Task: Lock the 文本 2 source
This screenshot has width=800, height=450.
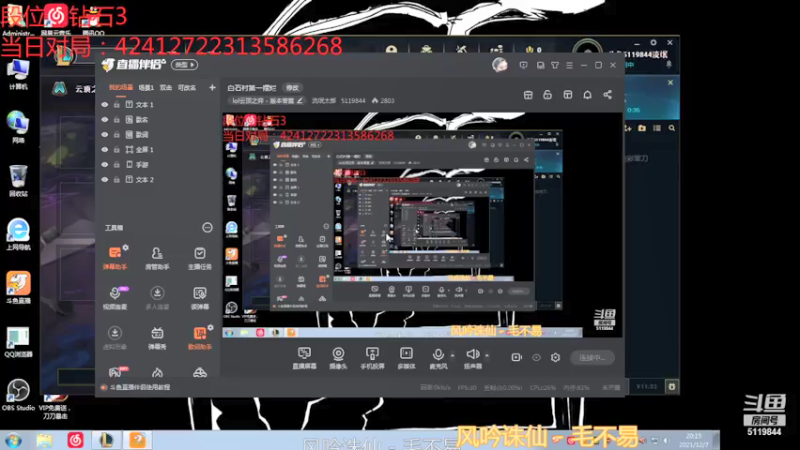Action: (x=117, y=180)
